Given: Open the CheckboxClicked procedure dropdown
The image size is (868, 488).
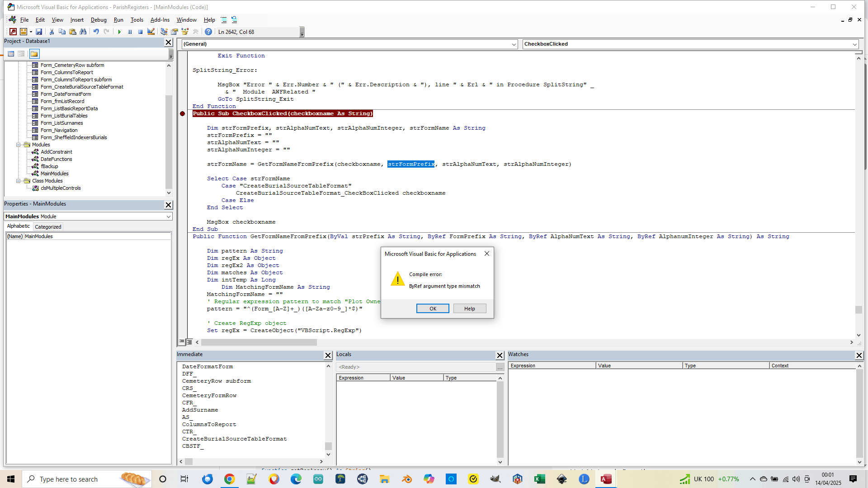Looking at the screenshot, I should pyautogui.click(x=854, y=44).
